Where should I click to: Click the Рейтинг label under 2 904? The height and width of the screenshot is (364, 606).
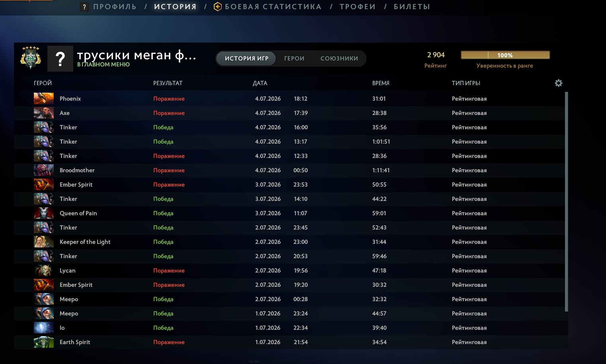[436, 66]
